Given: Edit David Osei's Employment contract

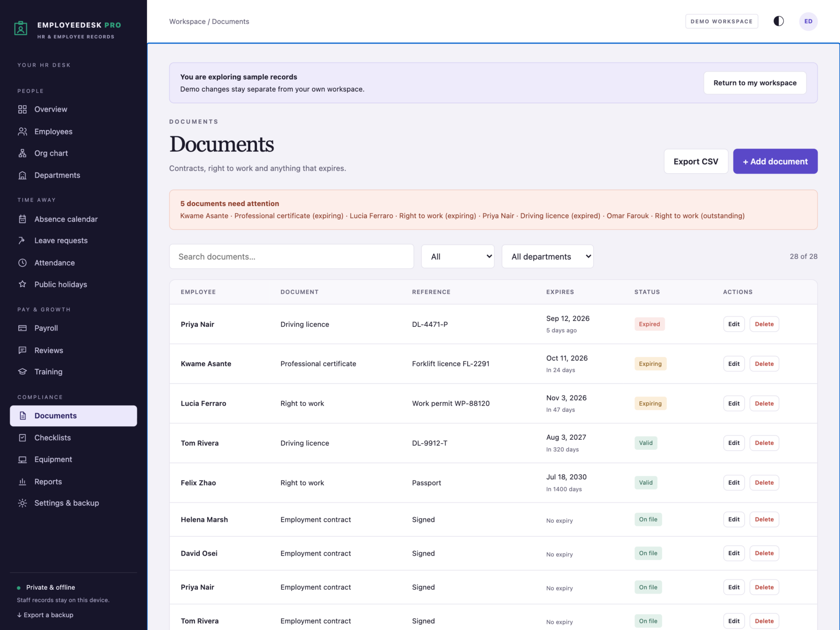Looking at the screenshot, I should tap(734, 553).
